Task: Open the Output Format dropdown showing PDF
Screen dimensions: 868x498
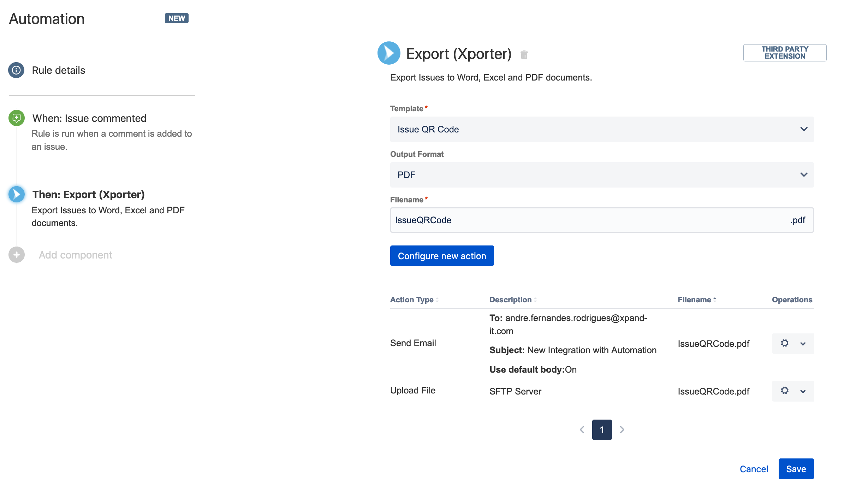Action: 602,175
